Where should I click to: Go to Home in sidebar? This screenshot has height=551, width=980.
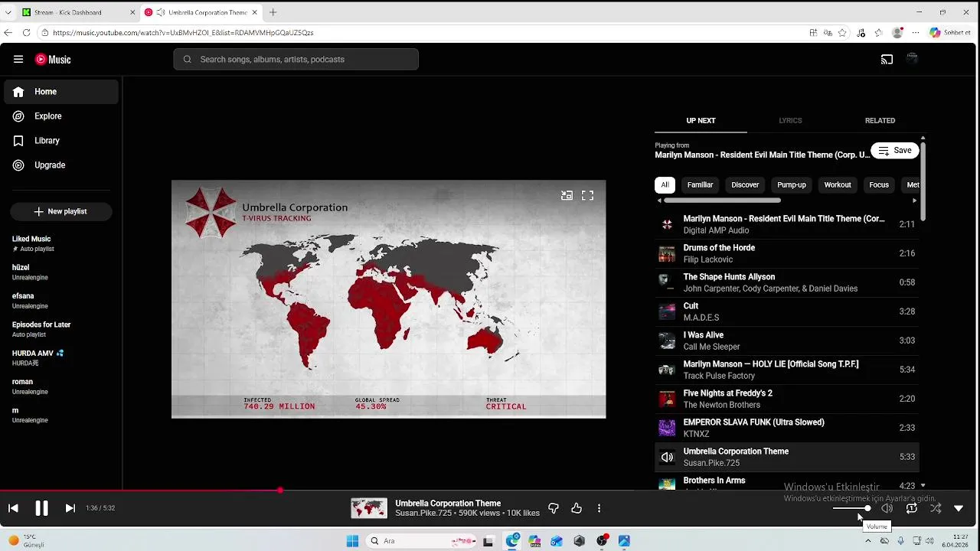click(61, 92)
